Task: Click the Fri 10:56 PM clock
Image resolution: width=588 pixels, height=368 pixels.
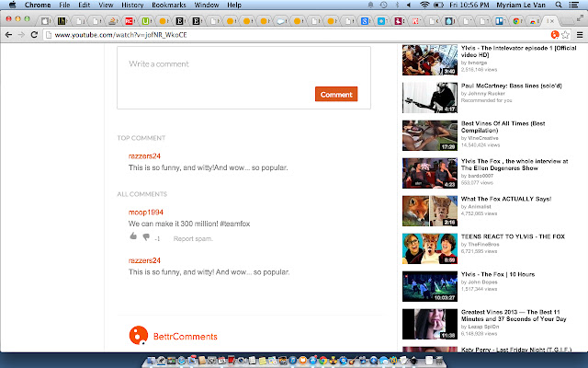Action: click(x=469, y=5)
